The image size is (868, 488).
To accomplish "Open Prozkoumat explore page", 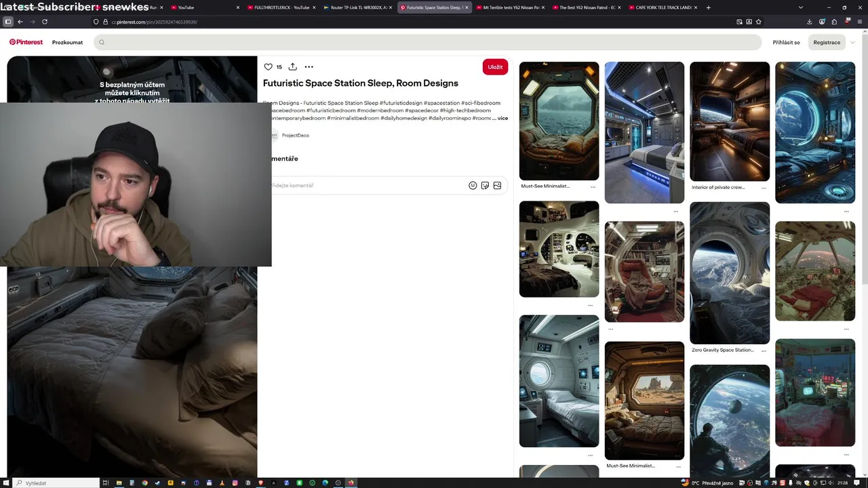I will tap(67, 42).
